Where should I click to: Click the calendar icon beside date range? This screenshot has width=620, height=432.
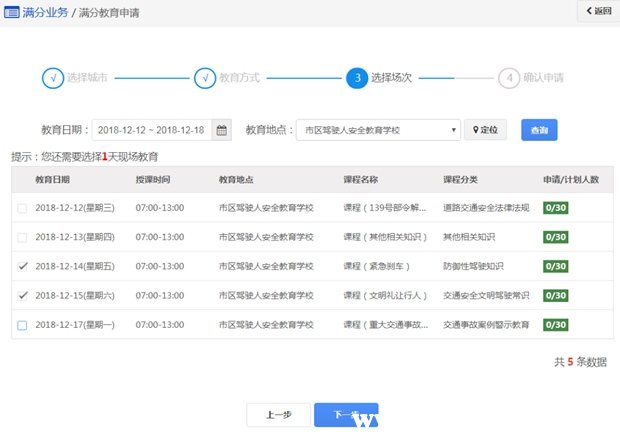coord(222,130)
